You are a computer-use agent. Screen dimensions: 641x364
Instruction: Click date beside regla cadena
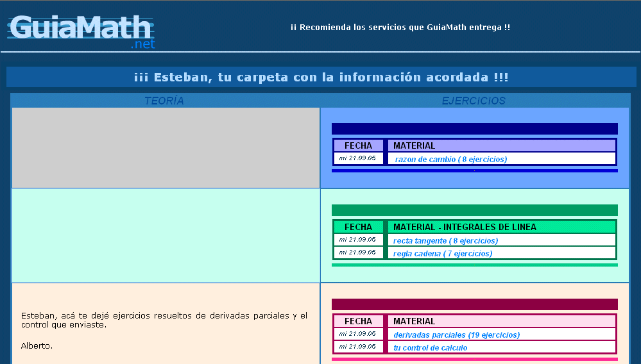357,252
